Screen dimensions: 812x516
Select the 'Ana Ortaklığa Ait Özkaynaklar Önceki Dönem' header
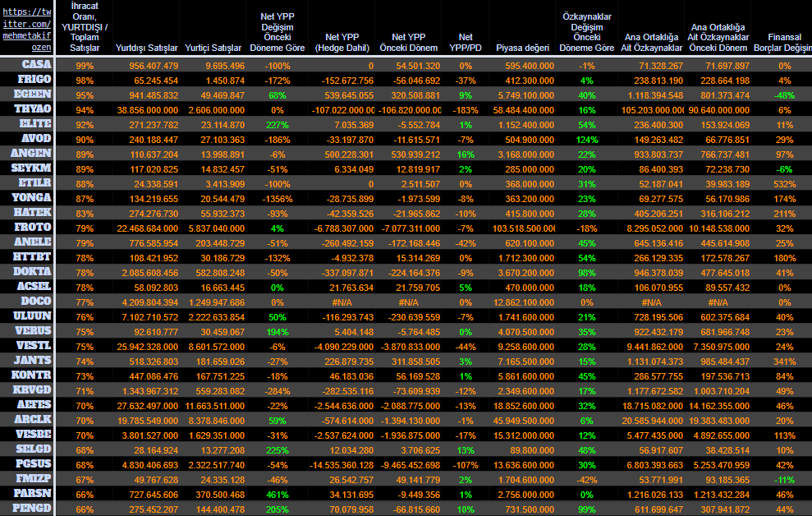718,38
